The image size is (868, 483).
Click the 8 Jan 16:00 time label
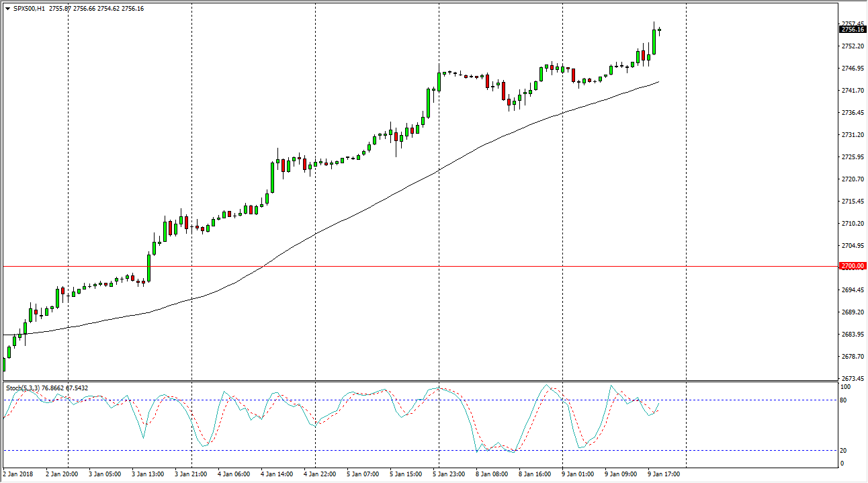point(535,474)
